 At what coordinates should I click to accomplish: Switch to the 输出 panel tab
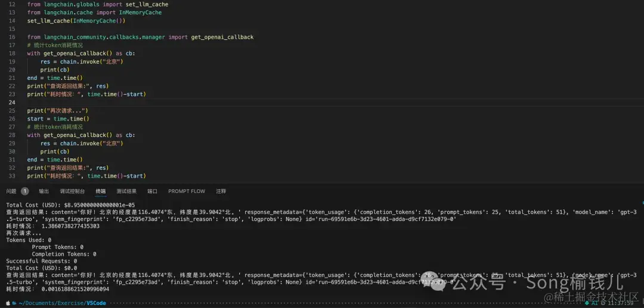(x=44, y=191)
